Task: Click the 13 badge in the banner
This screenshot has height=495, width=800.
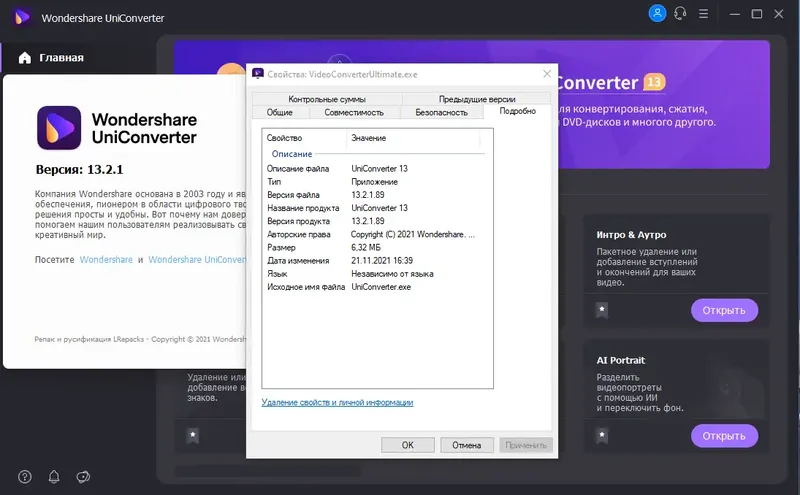Action: [654, 82]
